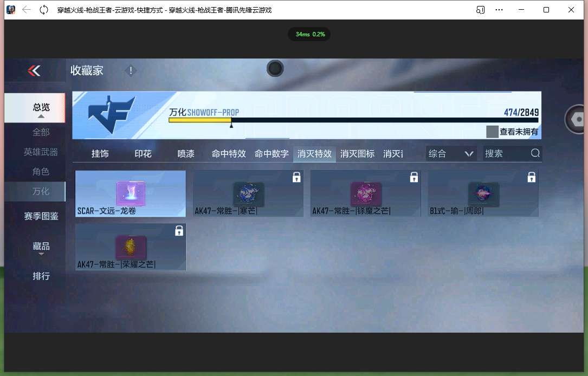Select the 角色 sidebar category
588x376 pixels.
[41, 171]
